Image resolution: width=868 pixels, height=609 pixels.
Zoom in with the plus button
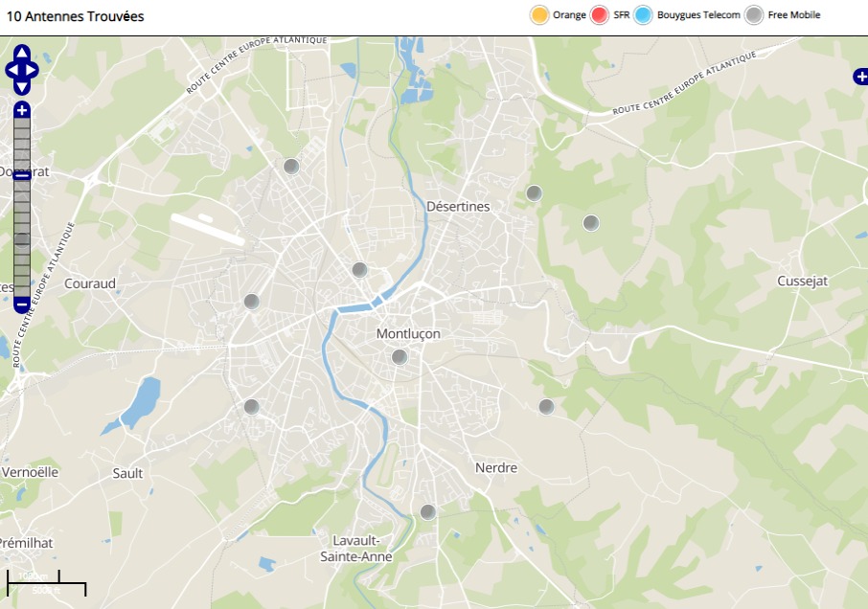pos(22,110)
